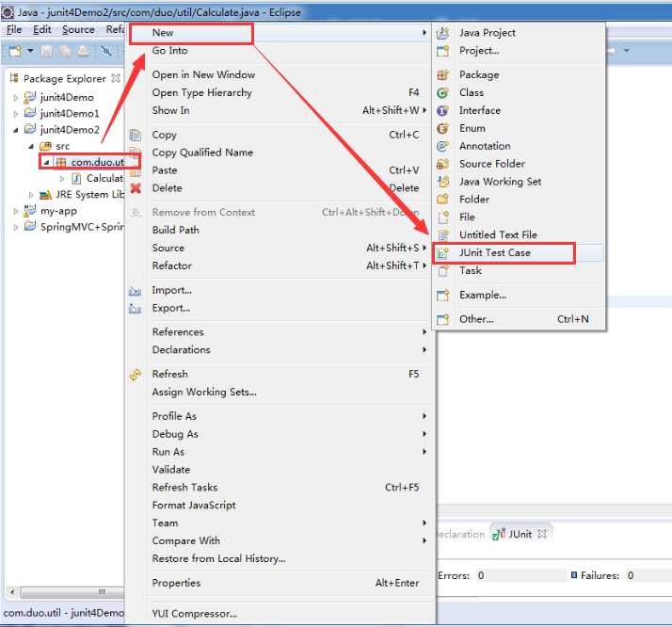
Task: Click Assign Working Sets... entry
Action: coord(279,393)
